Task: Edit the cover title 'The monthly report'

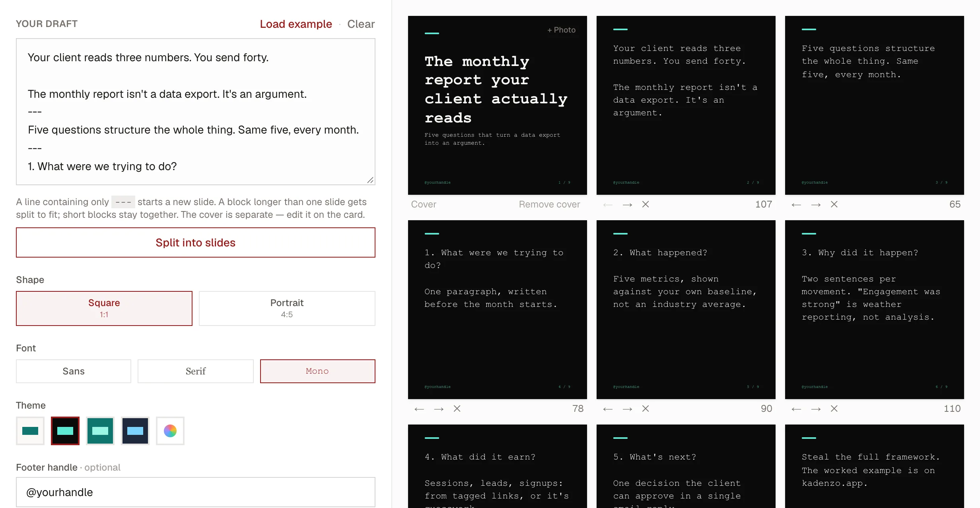Action: pos(496,89)
